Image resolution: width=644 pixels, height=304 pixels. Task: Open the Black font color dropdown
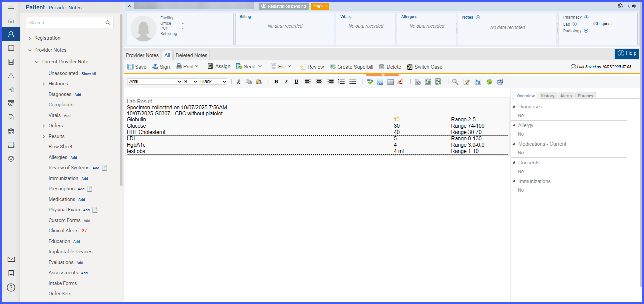(213, 82)
